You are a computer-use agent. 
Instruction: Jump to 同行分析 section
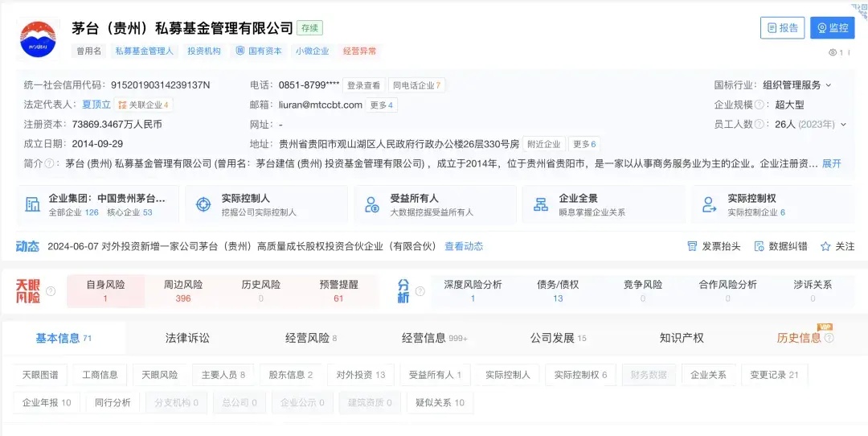[113, 403]
